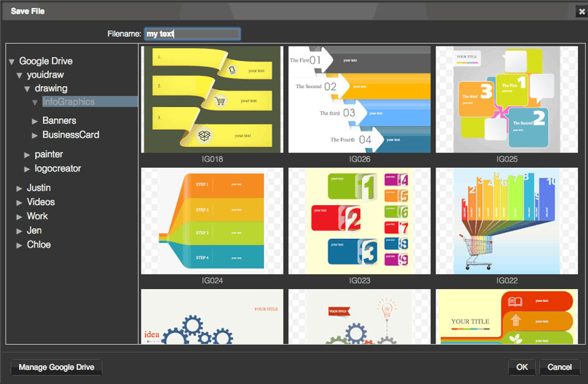This screenshot has width=588, height=384.
Task: Expand the Jen folder arrow
Action: [19, 231]
